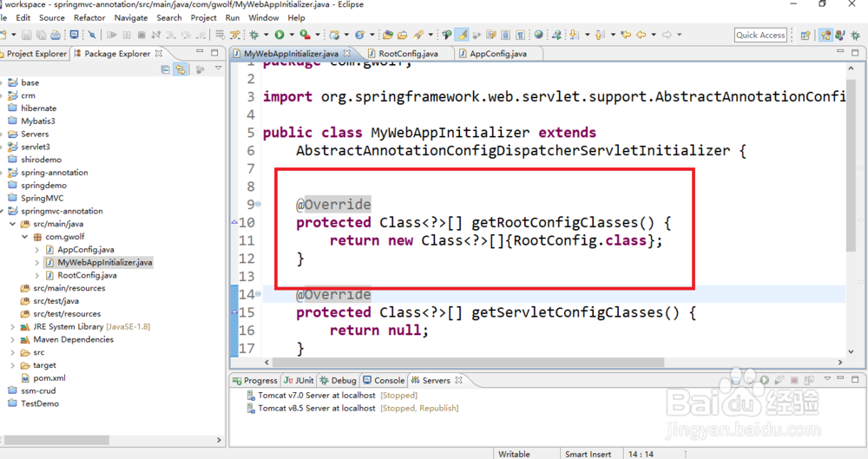Open the Source menu
This screenshot has width=868, height=459.
point(51,17)
